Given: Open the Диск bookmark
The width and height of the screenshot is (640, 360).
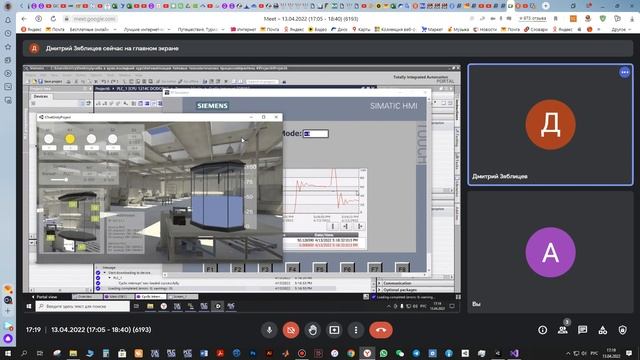Looking at the screenshot, I should [x=339, y=29].
